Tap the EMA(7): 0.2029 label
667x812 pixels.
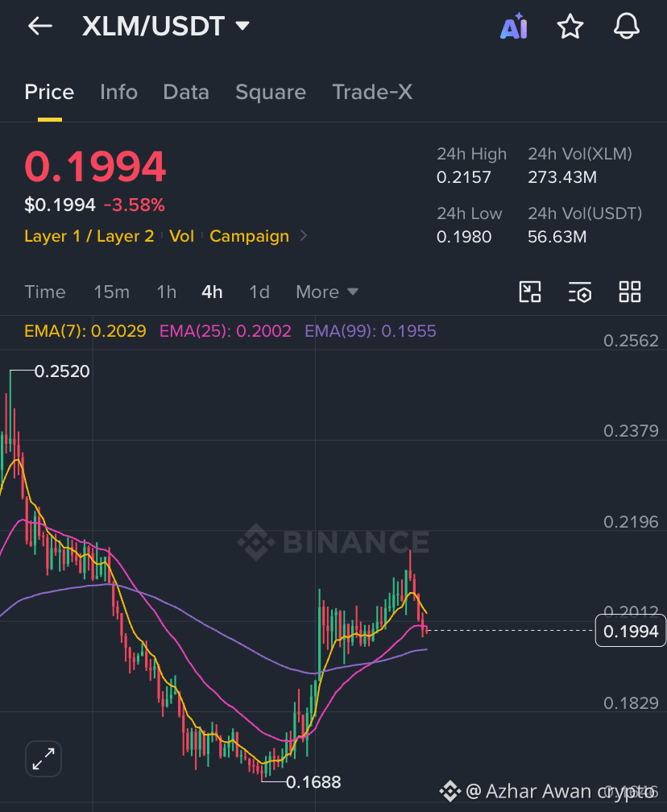point(85,331)
